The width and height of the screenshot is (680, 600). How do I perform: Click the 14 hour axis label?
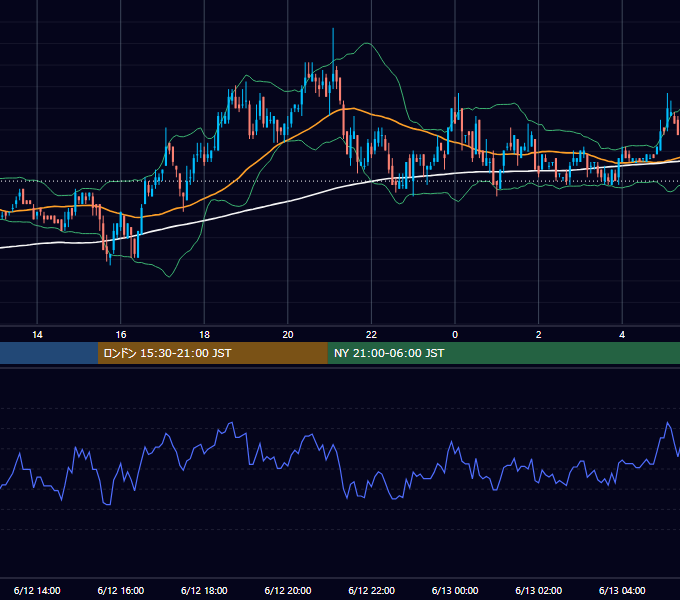(37, 335)
